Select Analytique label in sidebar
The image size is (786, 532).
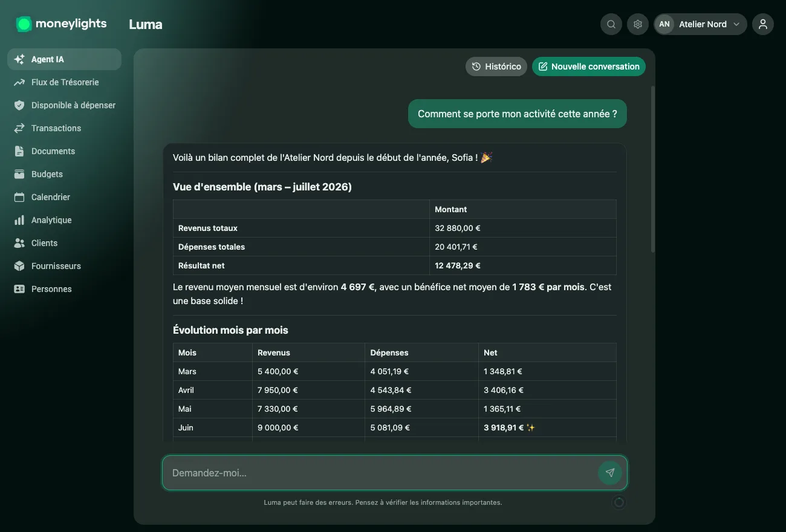(51, 220)
